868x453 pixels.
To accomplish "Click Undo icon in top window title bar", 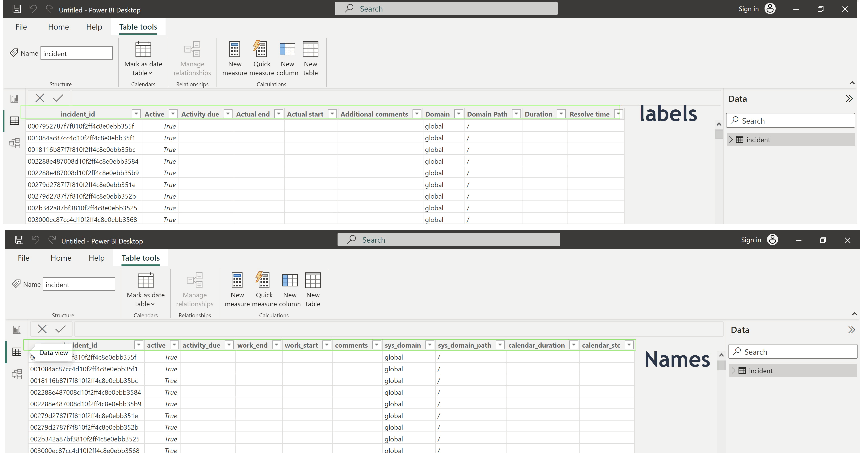I will click(x=33, y=9).
